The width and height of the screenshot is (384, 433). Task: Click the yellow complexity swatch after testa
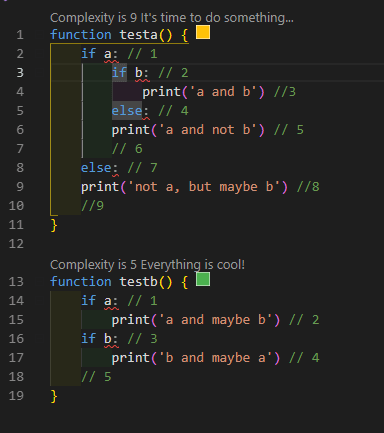tap(203, 32)
